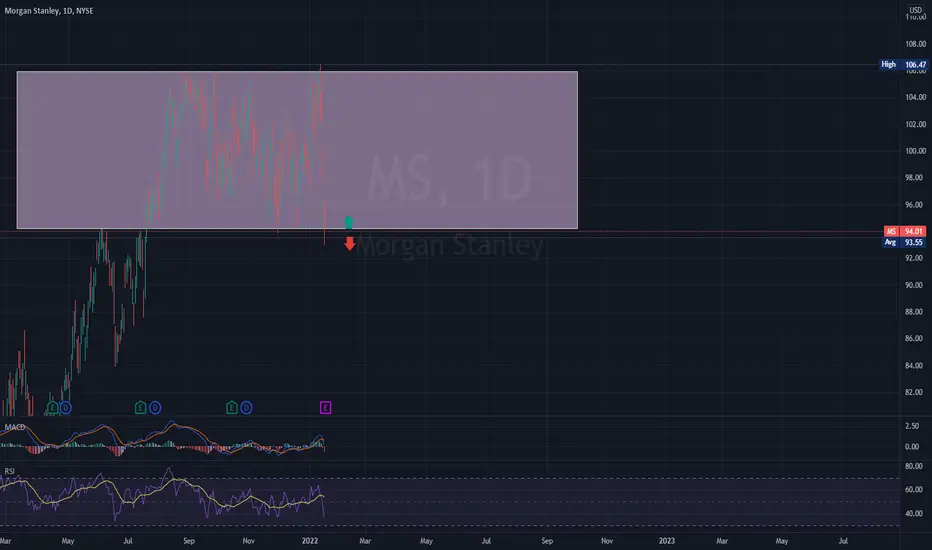
Task: Click the 2.50 value on MACD scale
Action: pyautogui.click(x=912, y=426)
